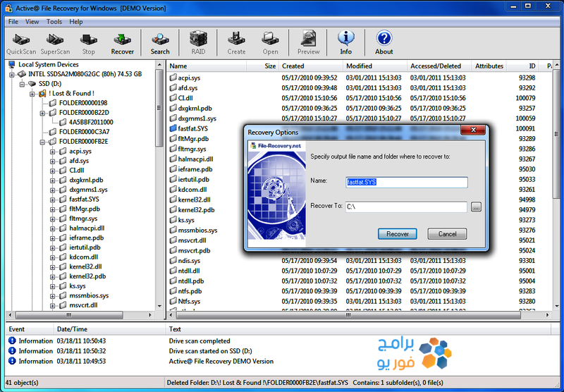Click the Name input field in dialog
Viewport: 564px width, 392px height.
(x=407, y=183)
